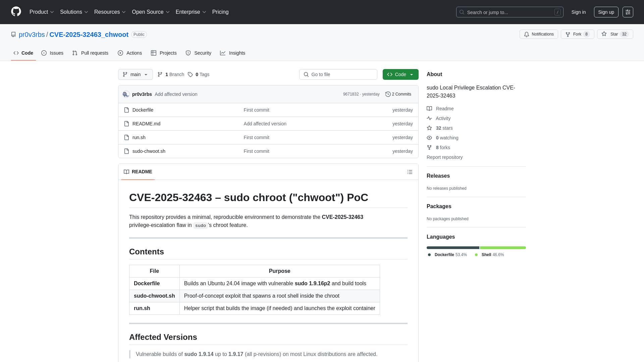
Task: Click the 'First commit' message for run.sh
Action: (256, 137)
